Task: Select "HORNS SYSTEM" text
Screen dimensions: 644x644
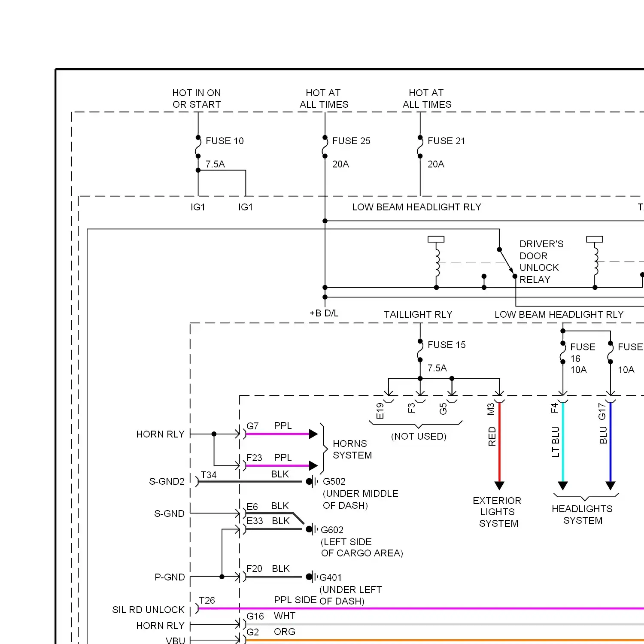Action: pyautogui.click(x=352, y=449)
